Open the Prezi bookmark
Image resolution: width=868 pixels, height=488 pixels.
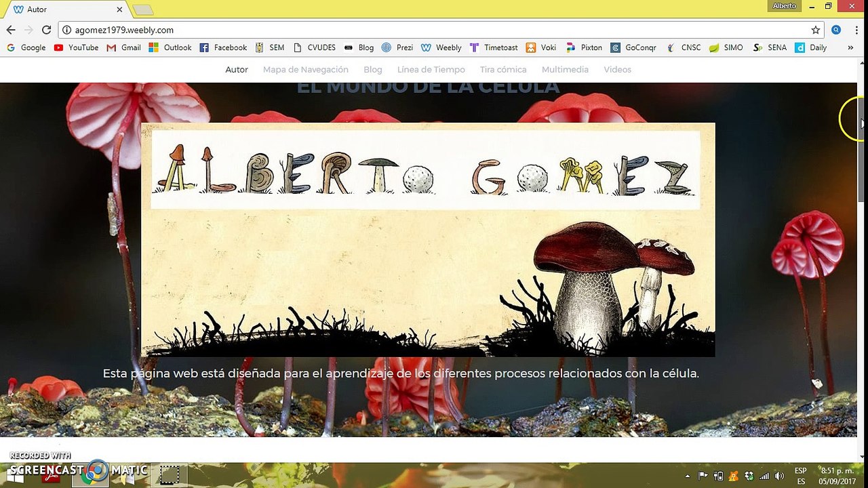coord(397,47)
